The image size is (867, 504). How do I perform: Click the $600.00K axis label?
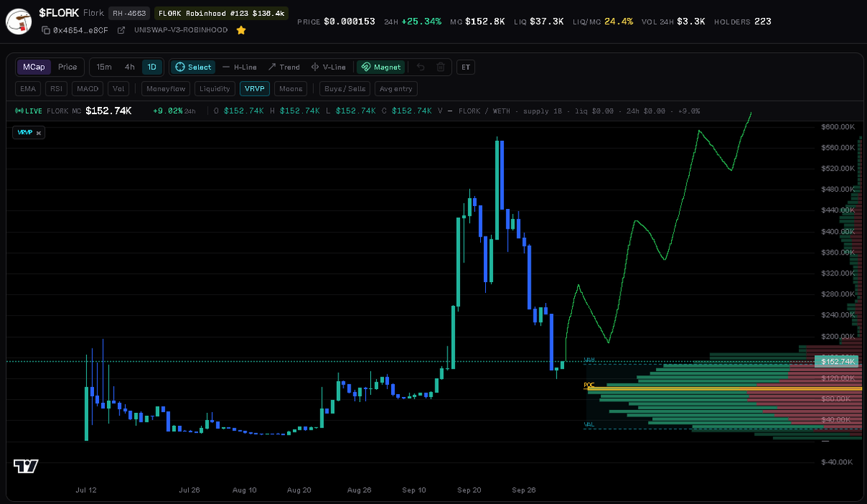pos(837,127)
